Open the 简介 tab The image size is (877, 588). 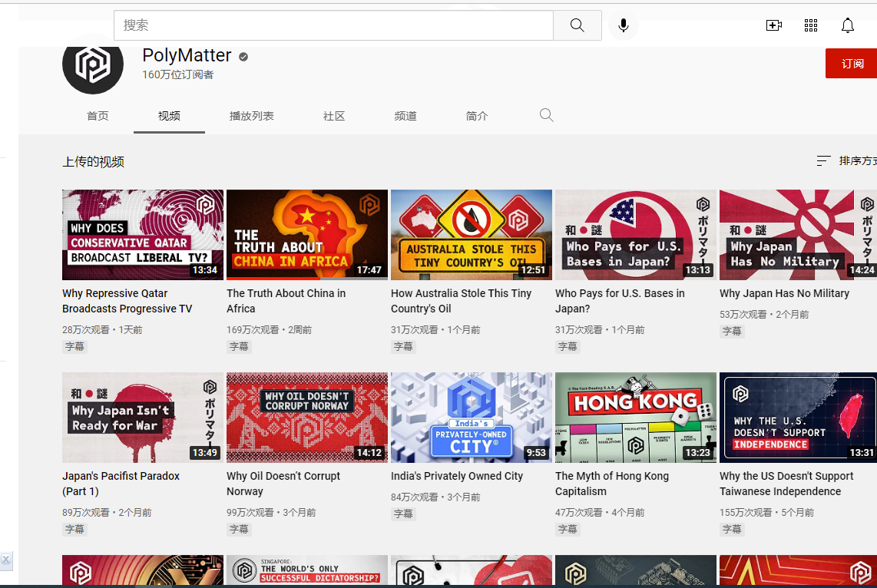477,116
